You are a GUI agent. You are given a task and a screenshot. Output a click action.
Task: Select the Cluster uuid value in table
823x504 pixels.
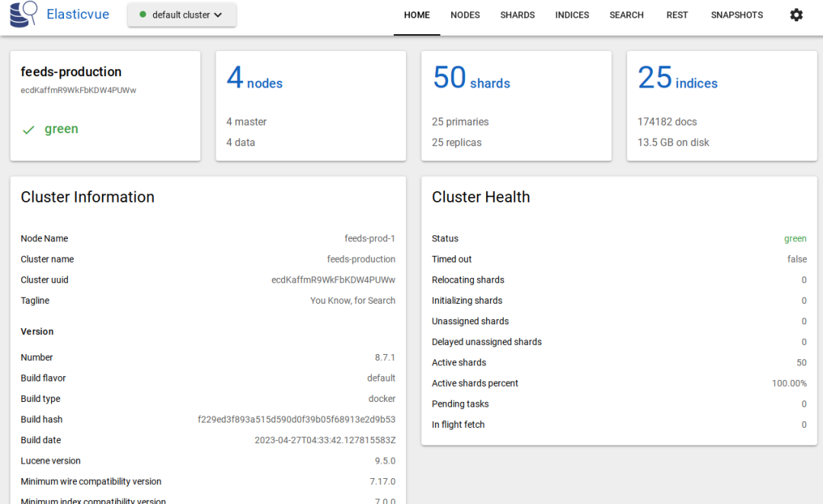tap(333, 280)
